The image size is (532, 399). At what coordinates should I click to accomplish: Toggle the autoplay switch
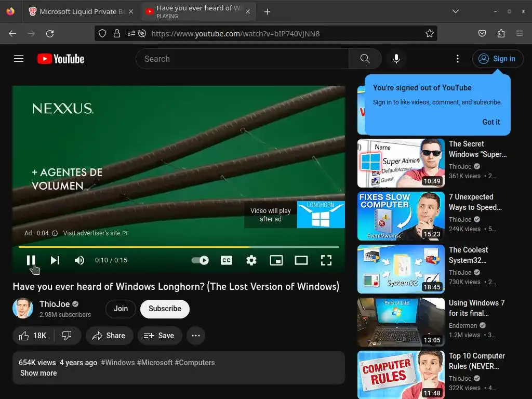click(x=200, y=260)
